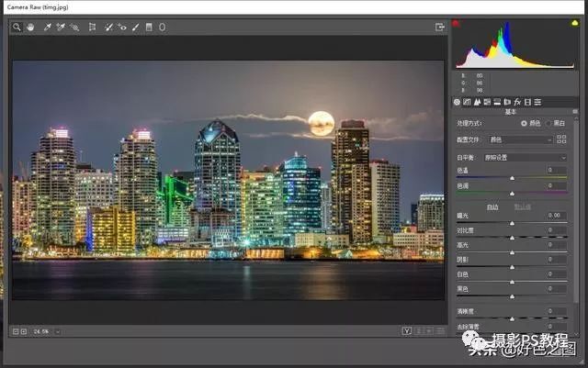Select the 颜色 (Color) treatment radio button
This screenshot has height=368, width=588.
pyautogui.click(x=525, y=123)
